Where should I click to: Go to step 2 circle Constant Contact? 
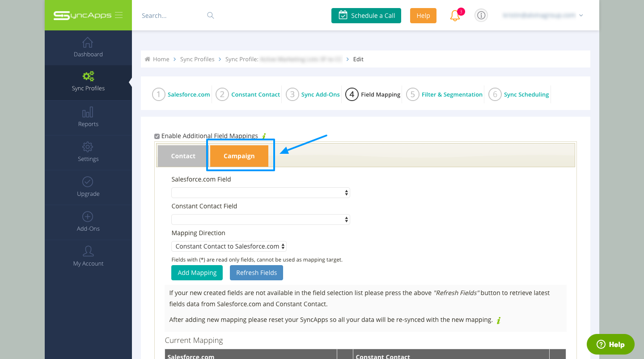tap(222, 94)
